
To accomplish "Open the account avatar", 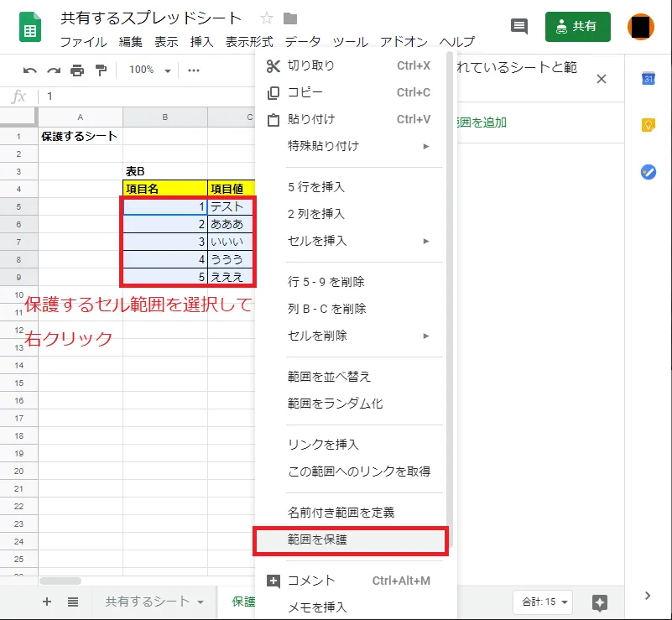I will pyautogui.click(x=641, y=27).
